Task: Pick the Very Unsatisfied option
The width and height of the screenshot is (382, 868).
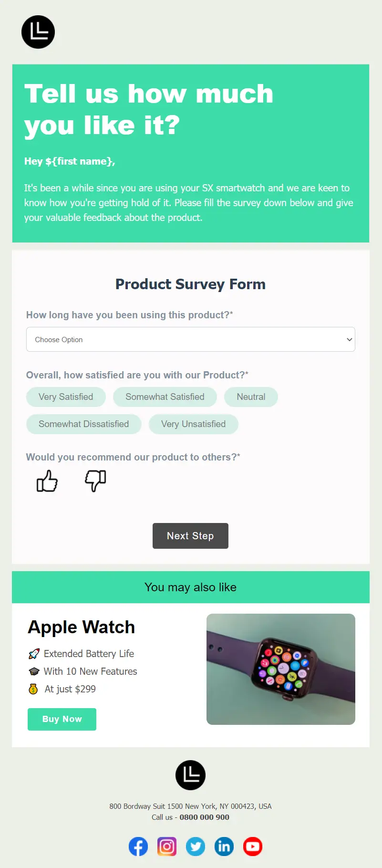Action: pyautogui.click(x=194, y=424)
